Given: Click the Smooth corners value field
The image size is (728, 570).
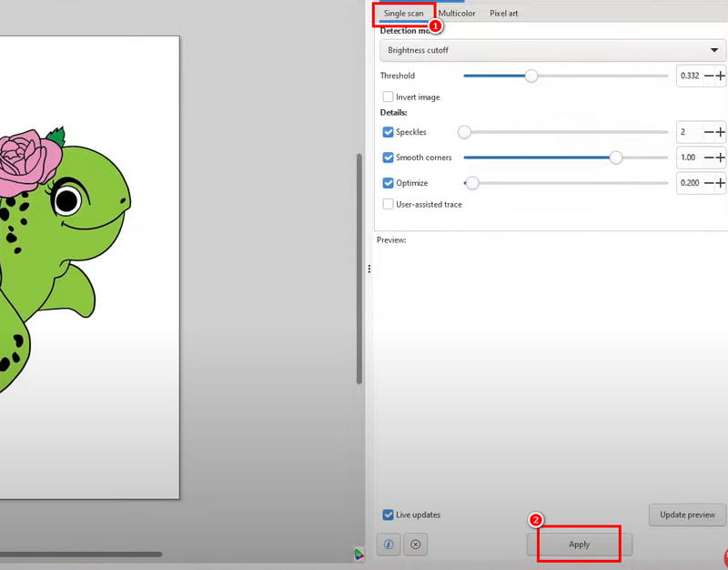Looking at the screenshot, I should click(689, 157).
